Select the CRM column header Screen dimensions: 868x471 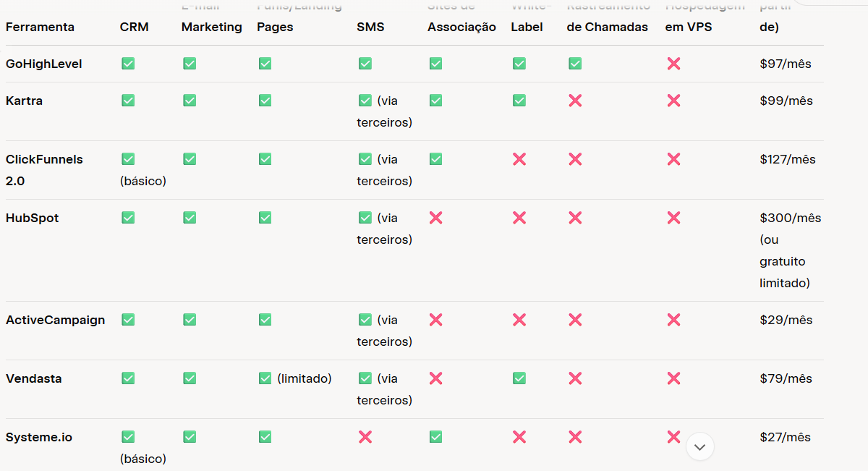(134, 27)
